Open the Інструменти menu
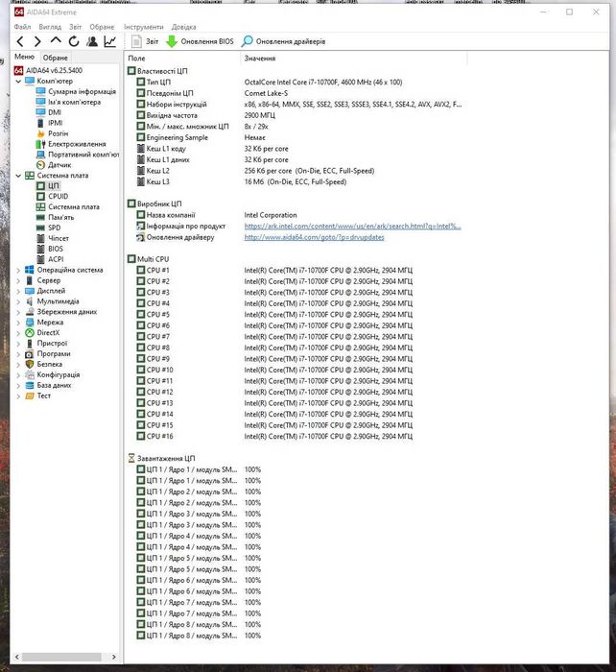 [144, 27]
